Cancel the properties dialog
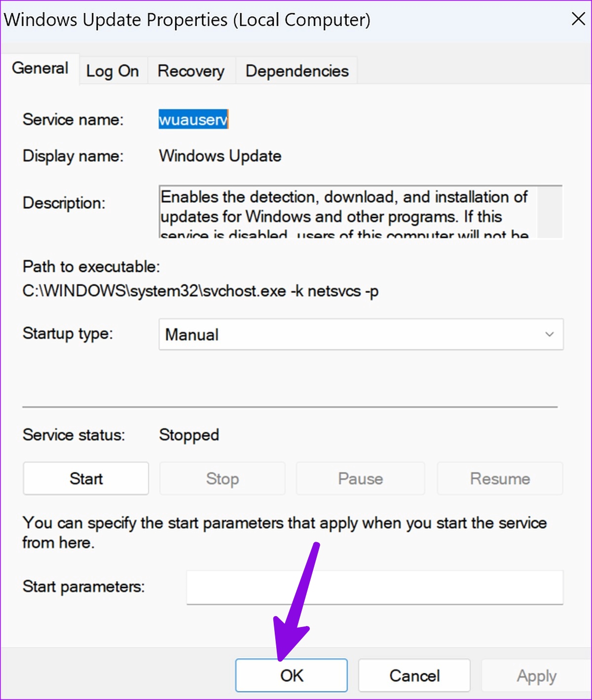The height and width of the screenshot is (700, 592). coord(414,675)
